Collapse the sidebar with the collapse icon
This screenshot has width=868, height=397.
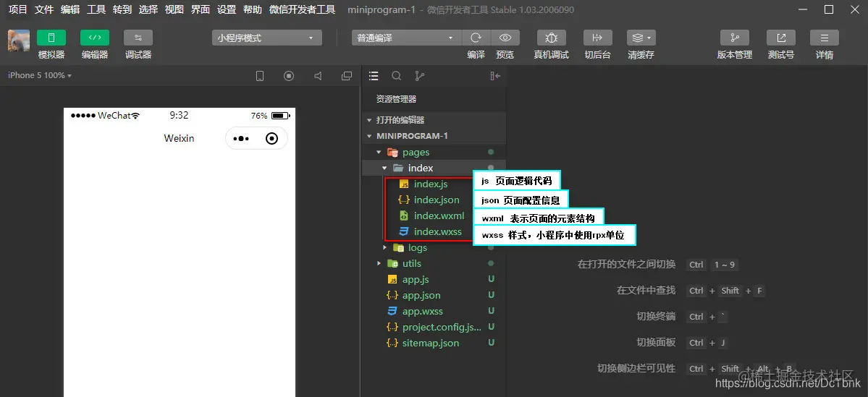pos(495,76)
